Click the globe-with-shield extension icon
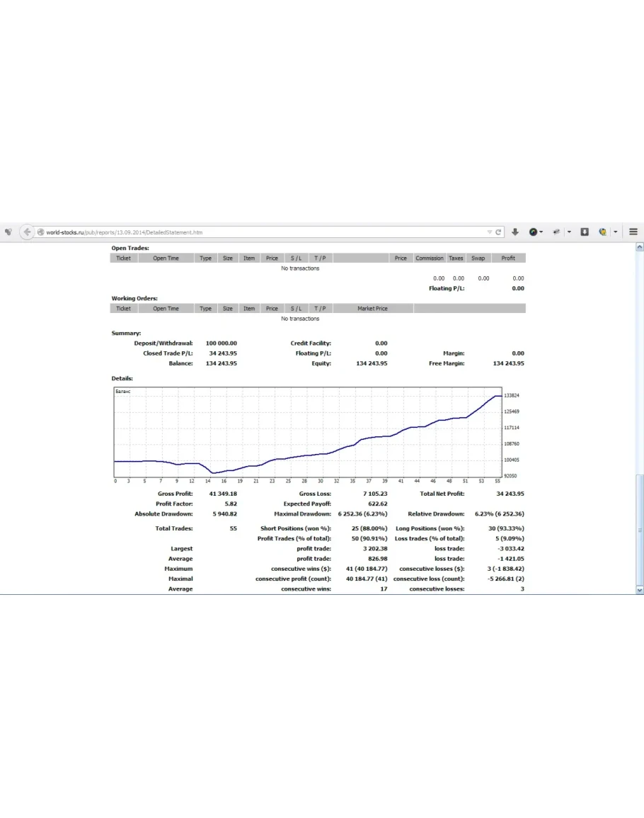644x818 pixels. point(602,232)
